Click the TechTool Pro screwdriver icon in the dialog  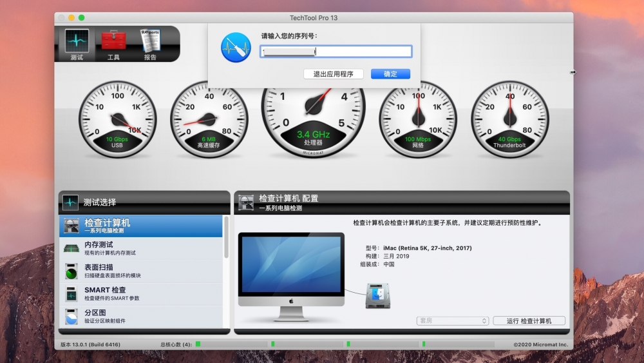236,47
